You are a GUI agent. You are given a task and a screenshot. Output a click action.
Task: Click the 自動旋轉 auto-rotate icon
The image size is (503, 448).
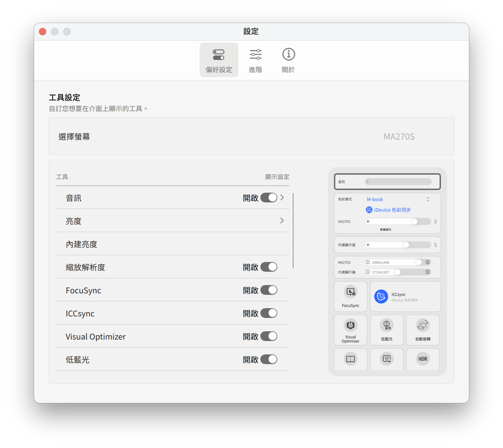(x=423, y=325)
